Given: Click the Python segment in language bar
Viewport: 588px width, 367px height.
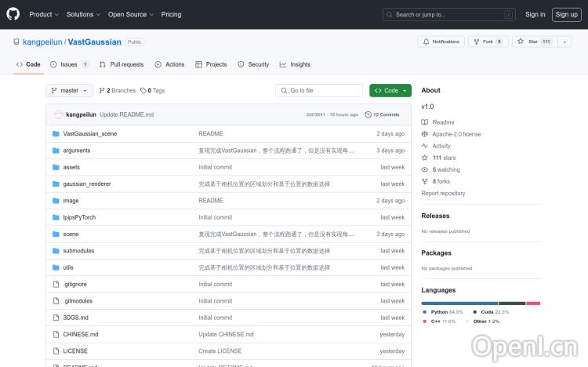Looking at the screenshot, I should pyautogui.click(x=459, y=303).
